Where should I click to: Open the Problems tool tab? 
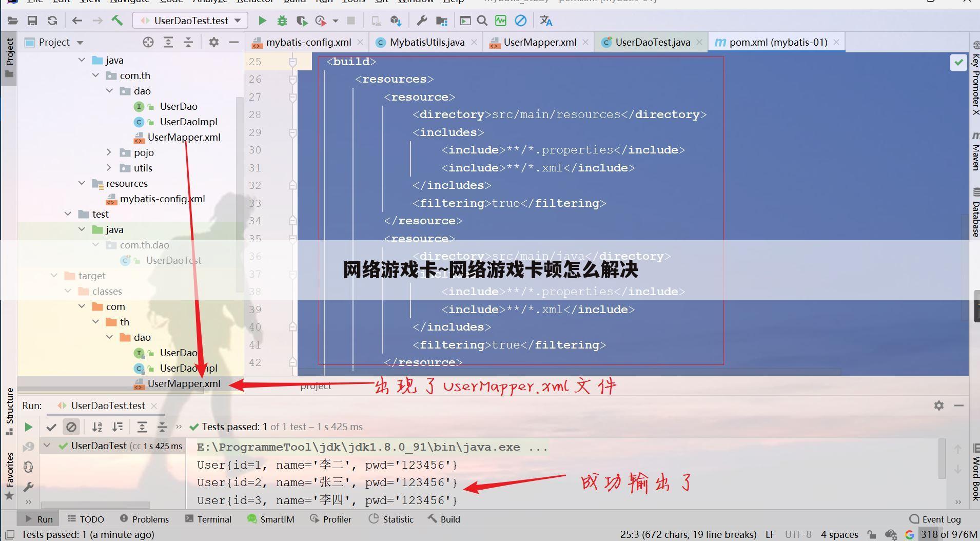tap(144, 519)
